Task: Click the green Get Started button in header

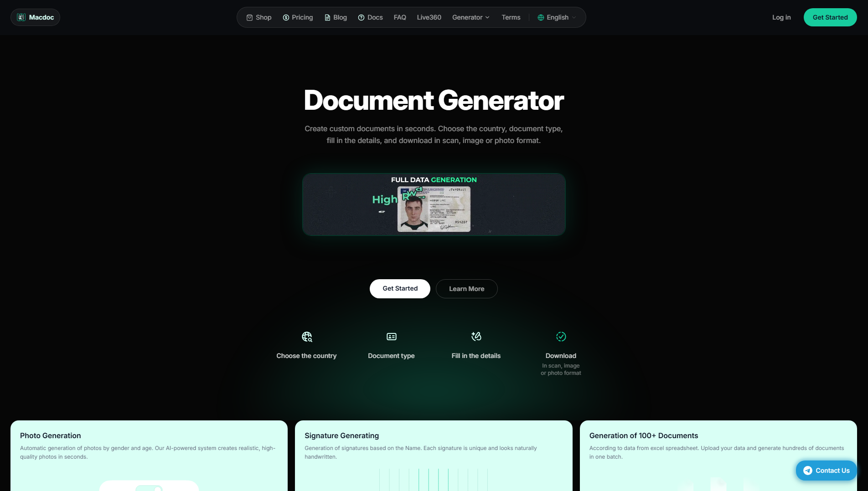Action: pos(830,17)
